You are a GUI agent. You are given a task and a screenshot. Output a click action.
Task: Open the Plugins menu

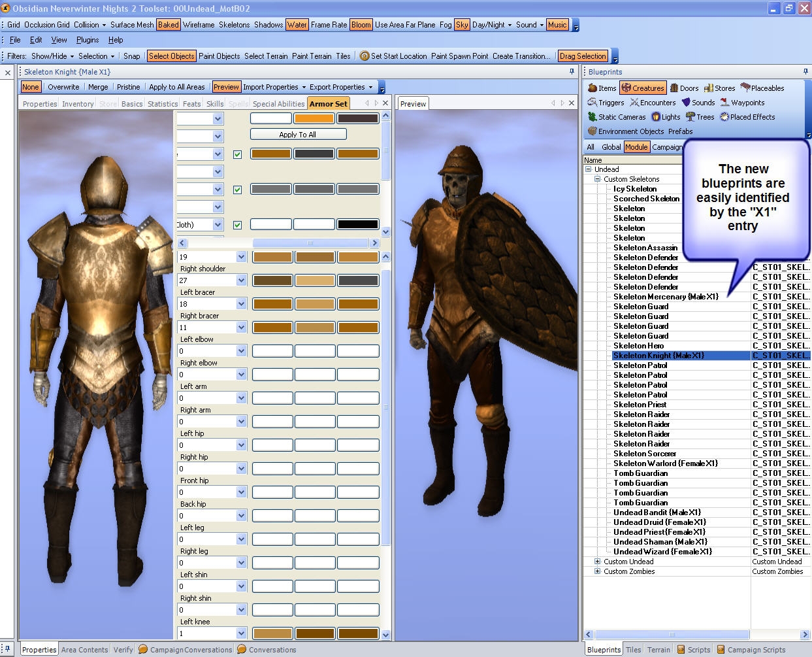coord(88,40)
